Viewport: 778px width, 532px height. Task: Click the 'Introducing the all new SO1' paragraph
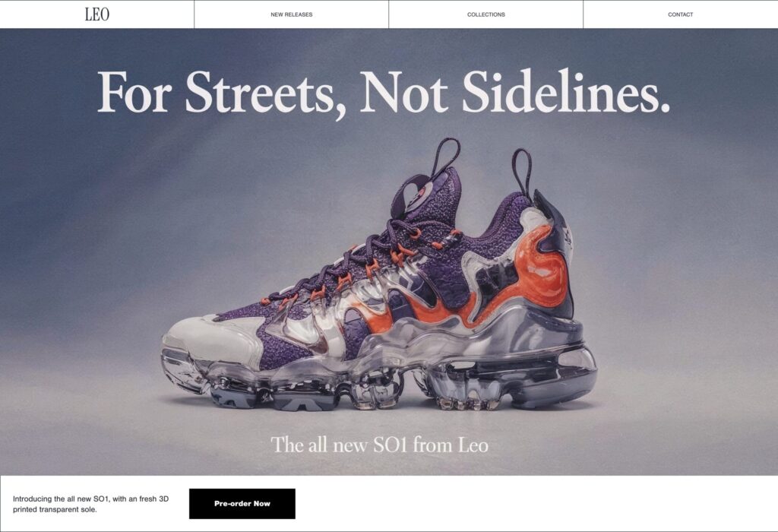click(91, 504)
